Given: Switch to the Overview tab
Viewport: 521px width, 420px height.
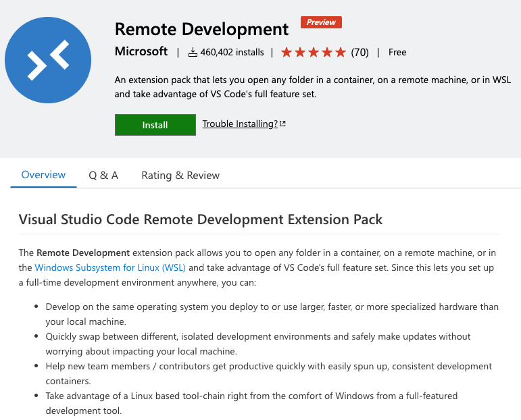Looking at the screenshot, I should coord(43,175).
